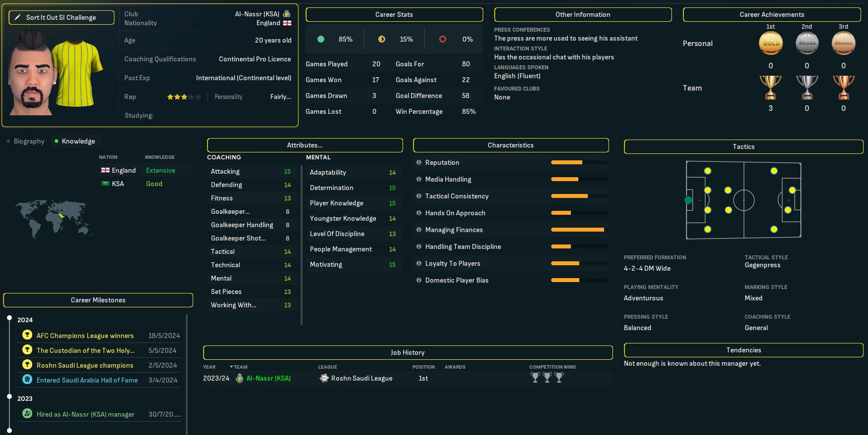Click the Team bronze trophy icon
The image size is (868, 435).
(844, 88)
